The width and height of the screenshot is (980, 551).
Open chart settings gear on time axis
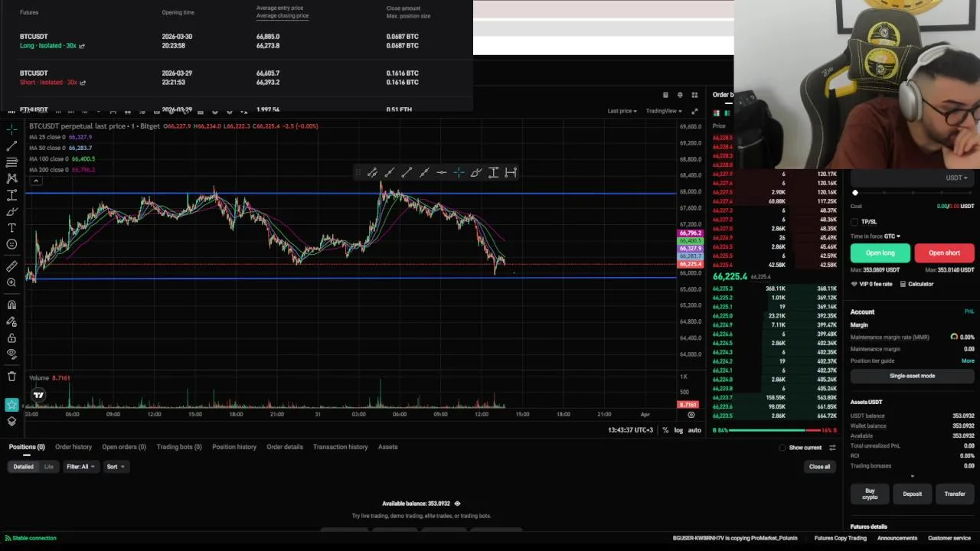click(691, 415)
